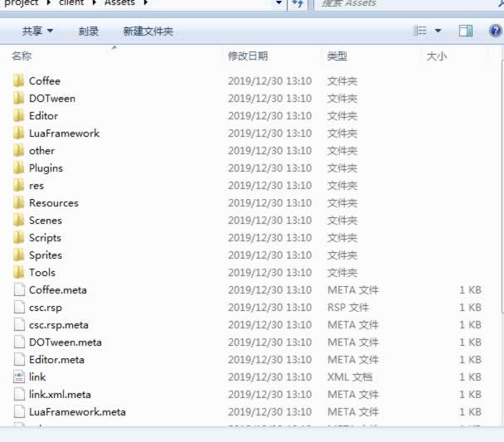Click the address bar refresh icon
The image size is (504, 442).
coord(298,4)
